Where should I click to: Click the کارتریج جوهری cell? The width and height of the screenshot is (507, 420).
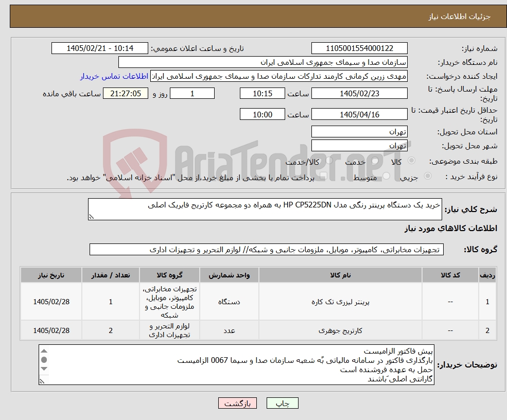coord(340,330)
